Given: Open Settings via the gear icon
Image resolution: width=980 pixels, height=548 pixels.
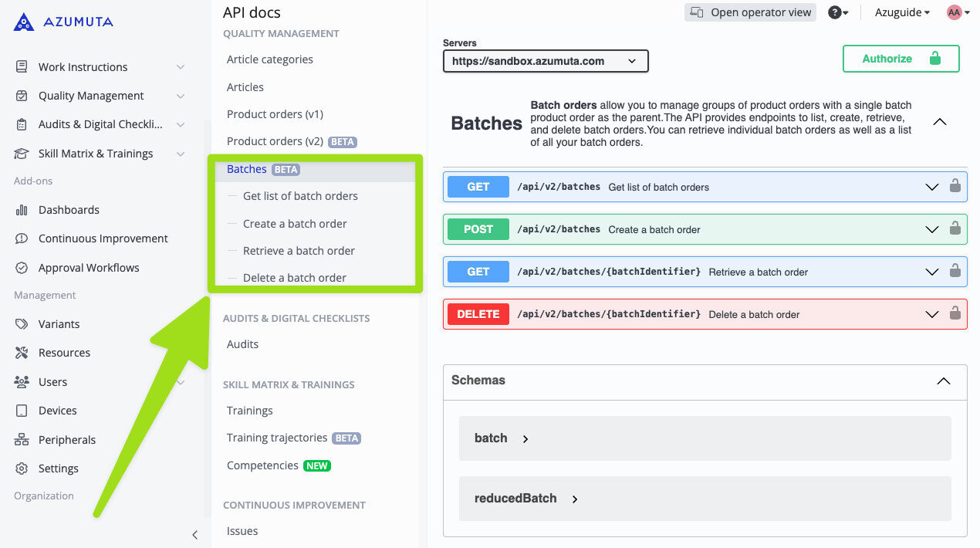Looking at the screenshot, I should point(20,468).
